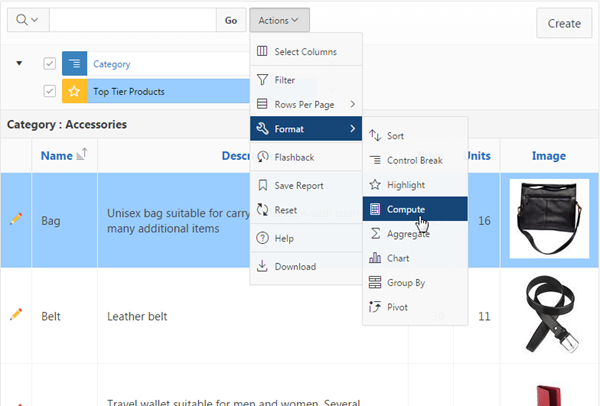Toggle the Top Tier Products checkbox

tap(50, 91)
